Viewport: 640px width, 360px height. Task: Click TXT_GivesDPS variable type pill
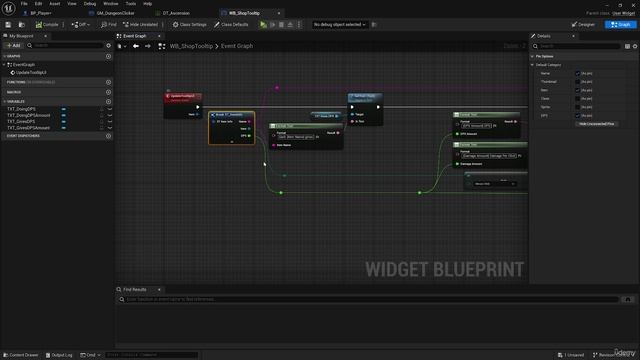(64, 122)
